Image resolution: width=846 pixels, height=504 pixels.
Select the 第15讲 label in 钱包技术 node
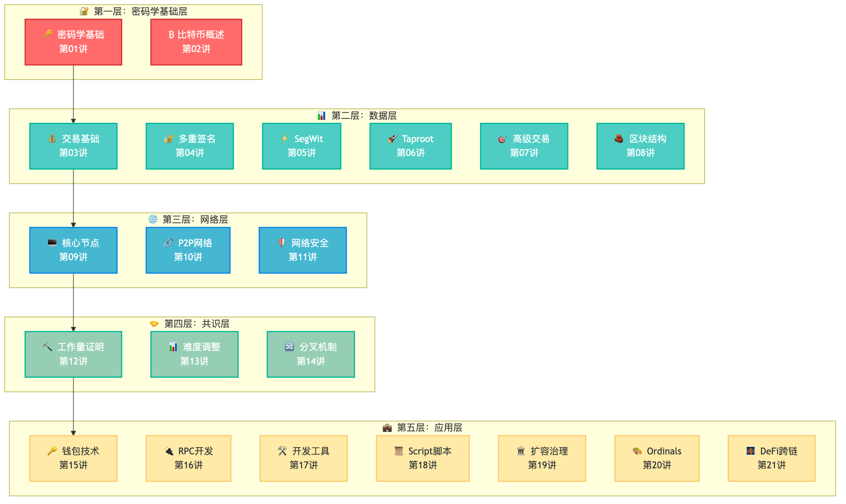pyautogui.click(x=73, y=465)
